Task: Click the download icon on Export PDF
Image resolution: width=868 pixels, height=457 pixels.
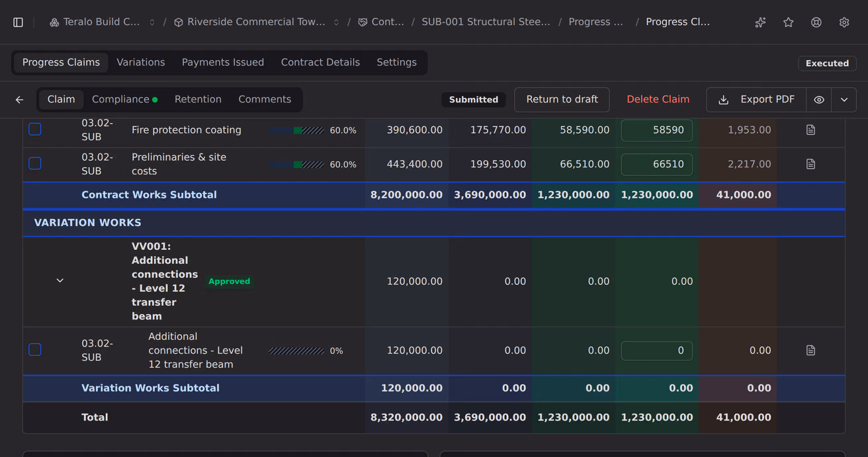Action: tap(724, 100)
